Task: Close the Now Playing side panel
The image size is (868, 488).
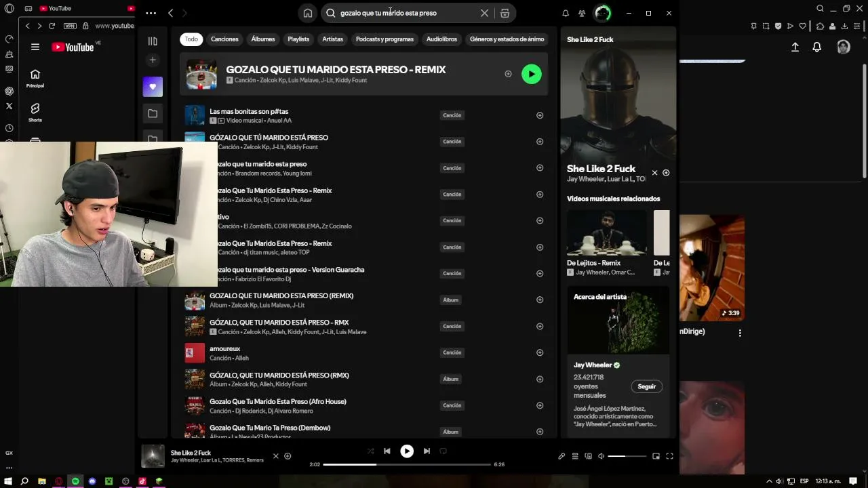Action: click(x=654, y=173)
